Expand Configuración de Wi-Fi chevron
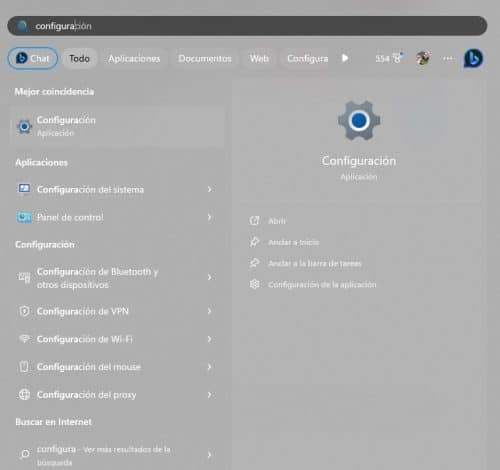500x470 pixels. pos(209,339)
